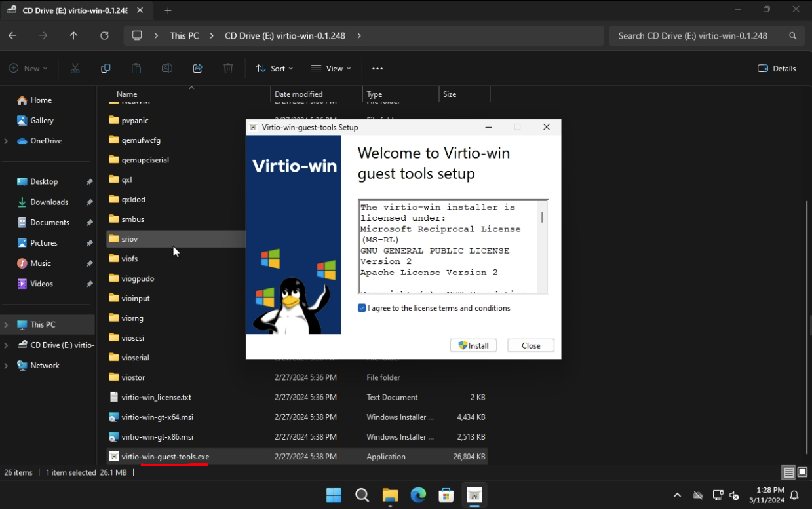Open the Sort dropdown menu
Image resolution: width=812 pixels, height=509 pixels.
[274, 69]
